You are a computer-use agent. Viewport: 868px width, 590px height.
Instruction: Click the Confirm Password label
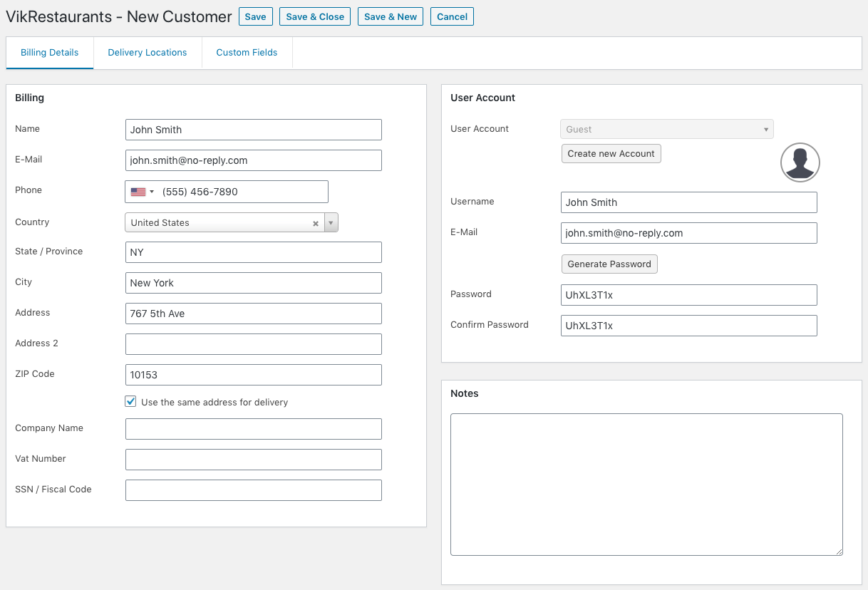point(490,325)
